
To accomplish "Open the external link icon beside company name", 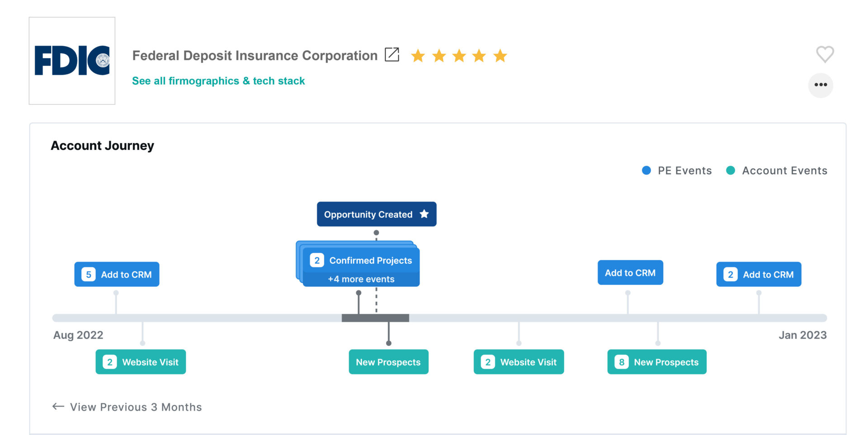I will point(392,55).
